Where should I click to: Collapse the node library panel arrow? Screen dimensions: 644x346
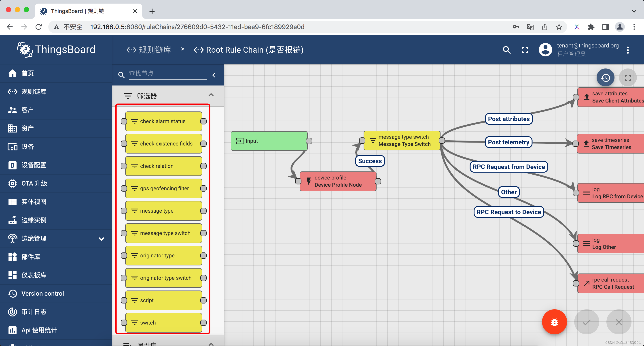pyautogui.click(x=214, y=75)
